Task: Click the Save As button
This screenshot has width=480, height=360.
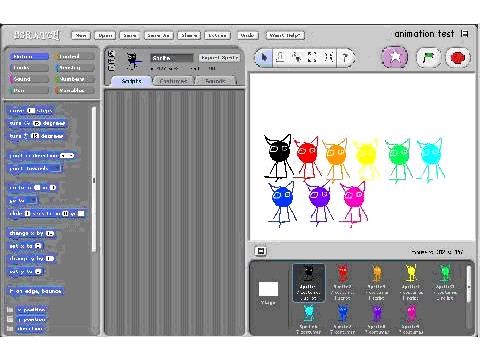Action: [x=159, y=35]
